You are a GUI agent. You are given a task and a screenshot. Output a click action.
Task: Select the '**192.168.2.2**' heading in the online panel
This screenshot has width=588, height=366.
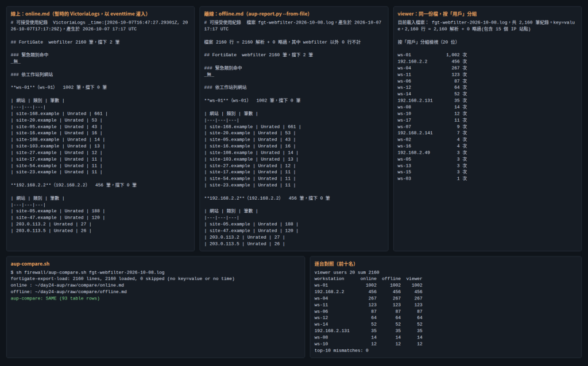(73, 185)
